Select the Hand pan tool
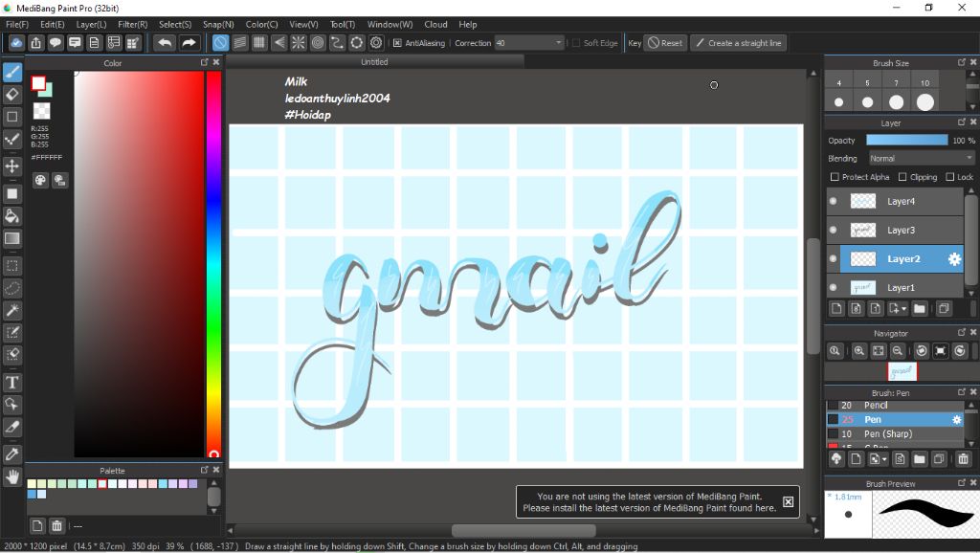980x553 pixels. tap(11, 476)
